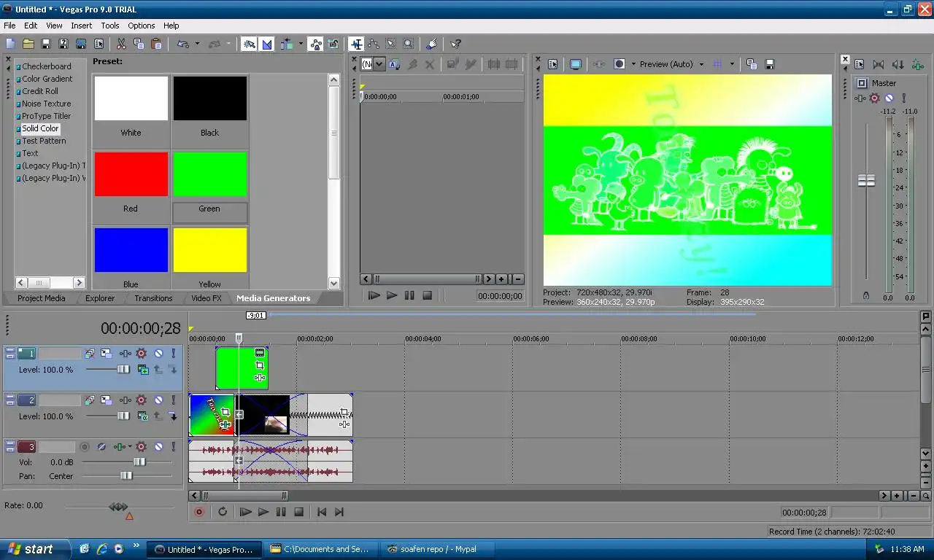Solo video track 1
The width and height of the screenshot is (934, 560).
click(173, 354)
